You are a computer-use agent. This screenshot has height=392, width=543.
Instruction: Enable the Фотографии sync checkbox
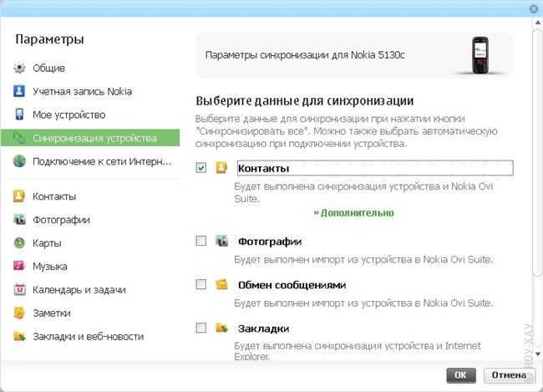click(200, 241)
